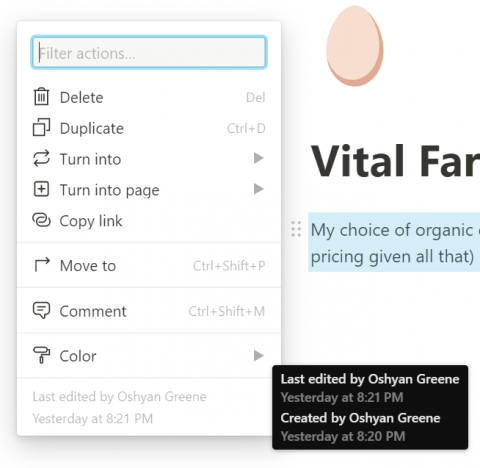
Task: Click the Turn into arrows icon
Action: pyautogui.click(x=41, y=158)
